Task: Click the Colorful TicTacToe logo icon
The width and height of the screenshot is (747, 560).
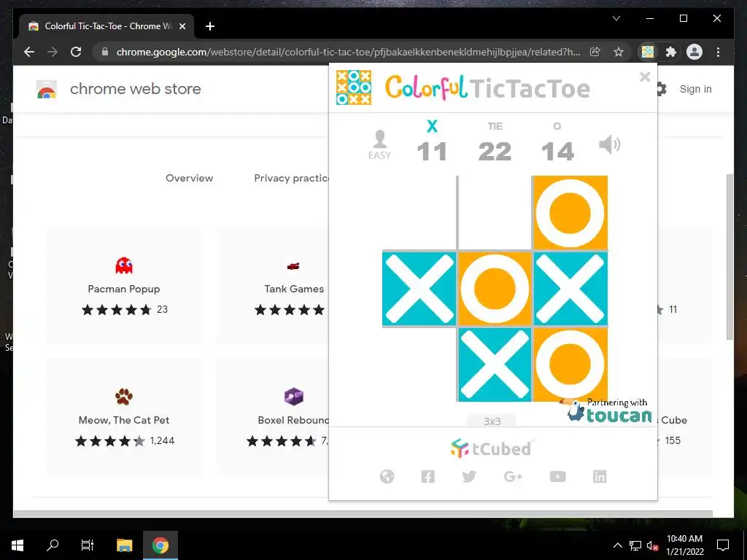Action: [354, 87]
